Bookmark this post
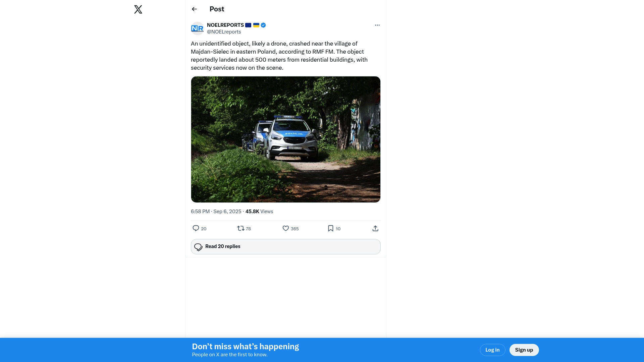The height and width of the screenshot is (362, 644). click(331, 228)
